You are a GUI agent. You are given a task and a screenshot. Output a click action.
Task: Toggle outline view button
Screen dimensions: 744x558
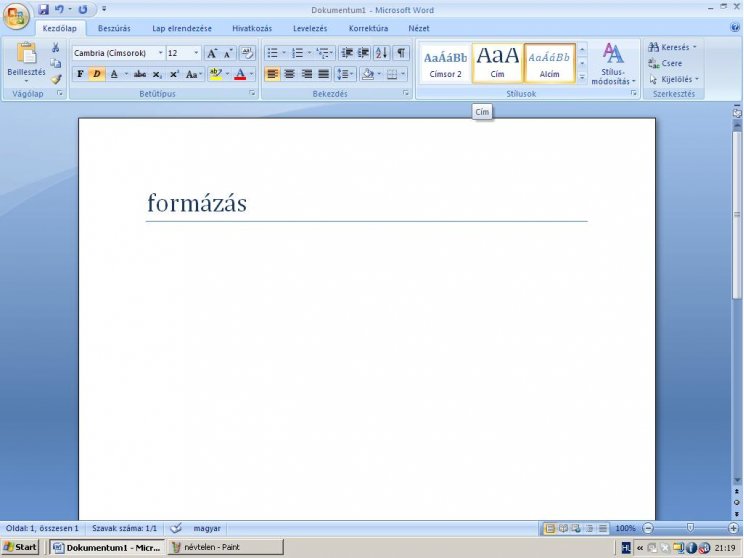tap(589, 528)
